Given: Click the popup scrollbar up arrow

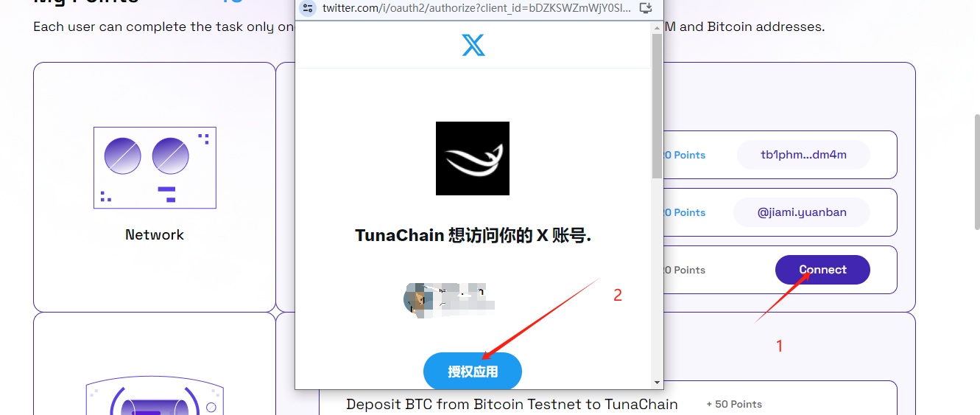Looking at the screenshot, I should pos(657,27).
